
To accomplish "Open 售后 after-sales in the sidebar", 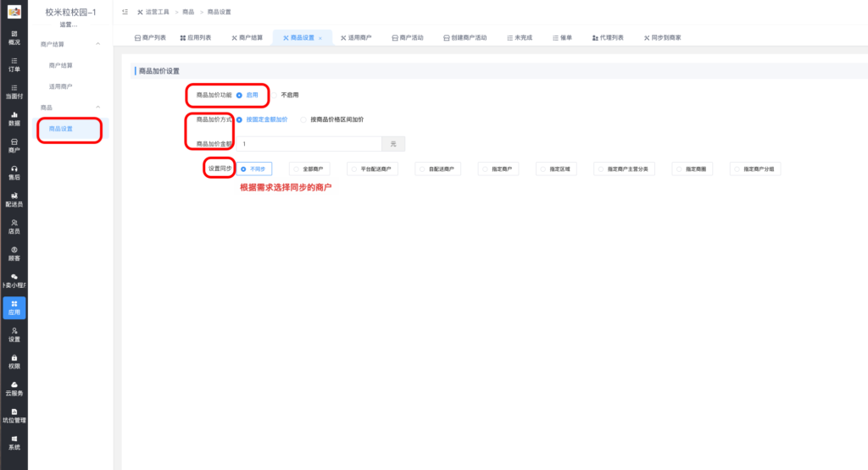I will (x=14, y=173).
